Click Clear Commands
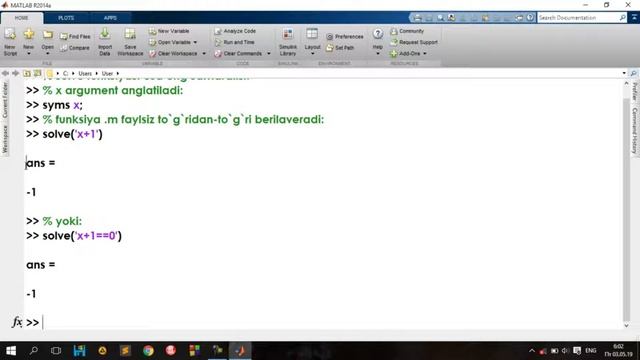This screenshot has width=640, height=360. (238, 53)
